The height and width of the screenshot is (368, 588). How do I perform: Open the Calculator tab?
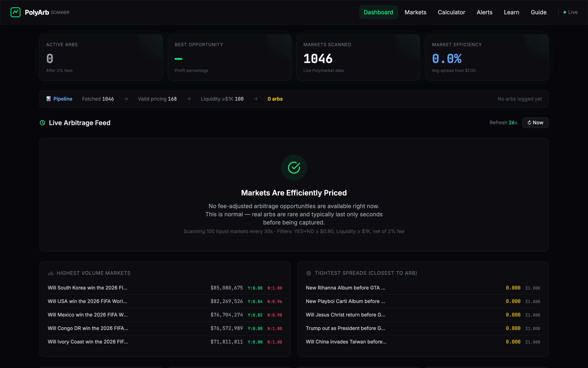point(451,12)
